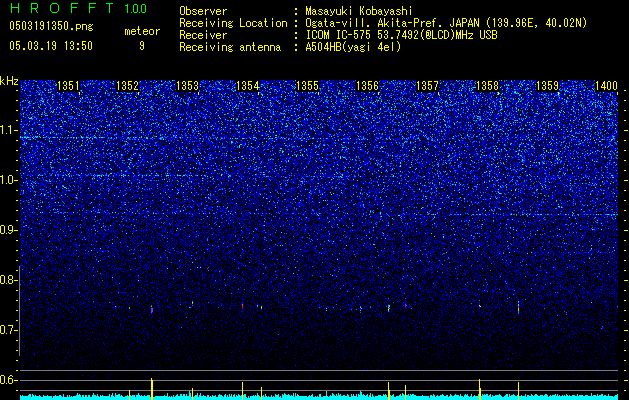629x400 pixels.
Task: Click the 1351 time marker
Action: pyautogui.click(x=68, y=86)
